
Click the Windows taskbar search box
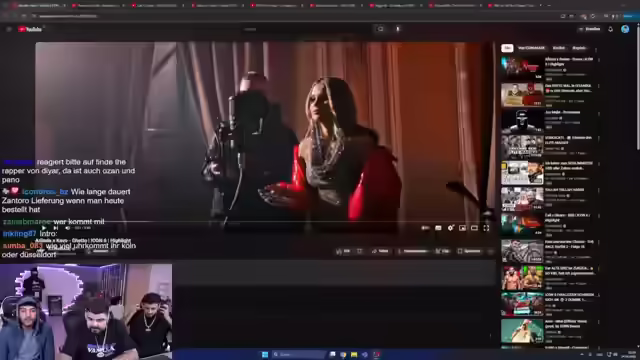pyautogui.click(x=299, y=354)
